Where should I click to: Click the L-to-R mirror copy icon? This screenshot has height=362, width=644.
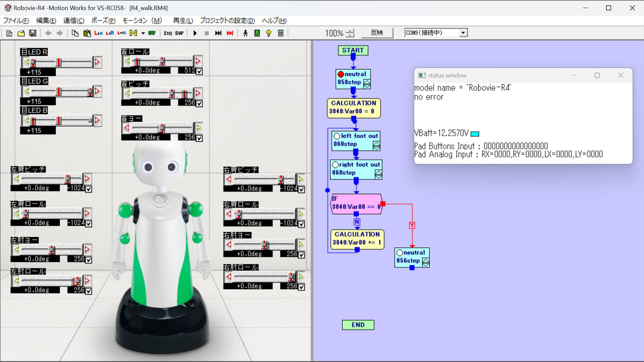point(98,33)
